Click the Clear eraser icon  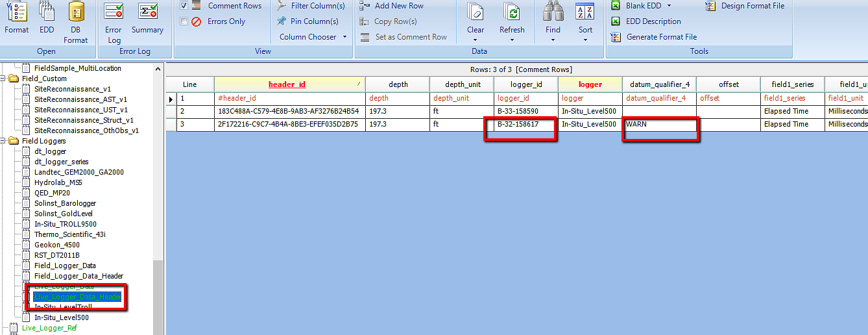[x=476, y=13]
